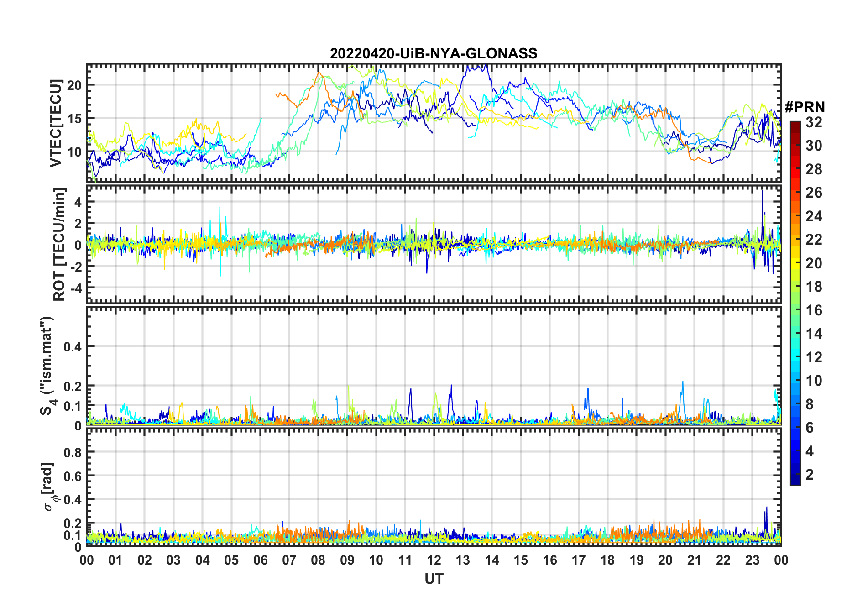Click the 20 tick label on the VTEC axis

[74, 85]
